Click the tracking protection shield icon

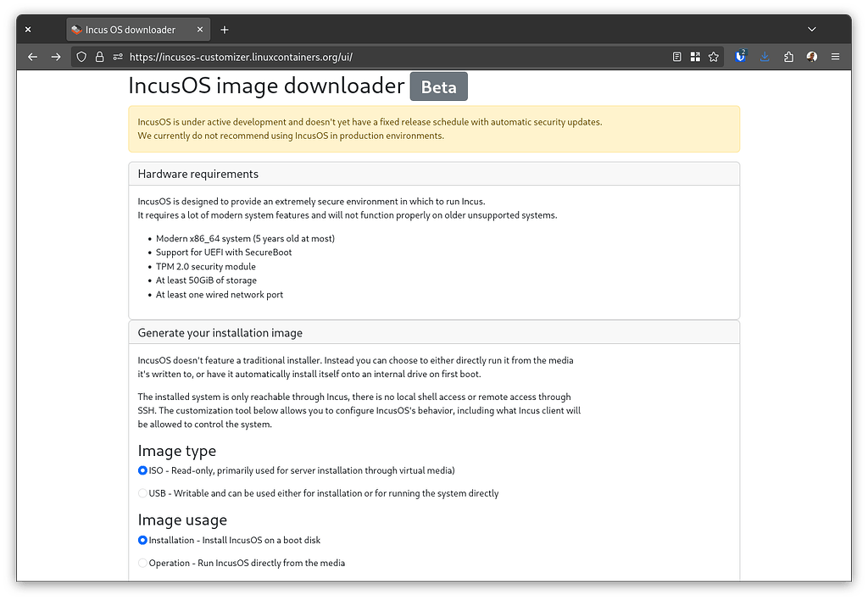81,57
